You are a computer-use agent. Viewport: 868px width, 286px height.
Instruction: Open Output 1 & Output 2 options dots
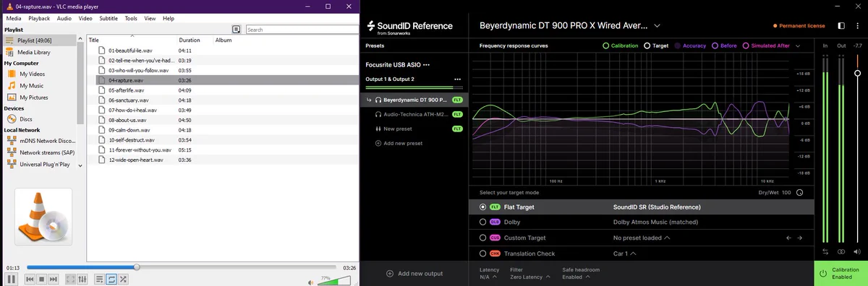coord(457,79)
